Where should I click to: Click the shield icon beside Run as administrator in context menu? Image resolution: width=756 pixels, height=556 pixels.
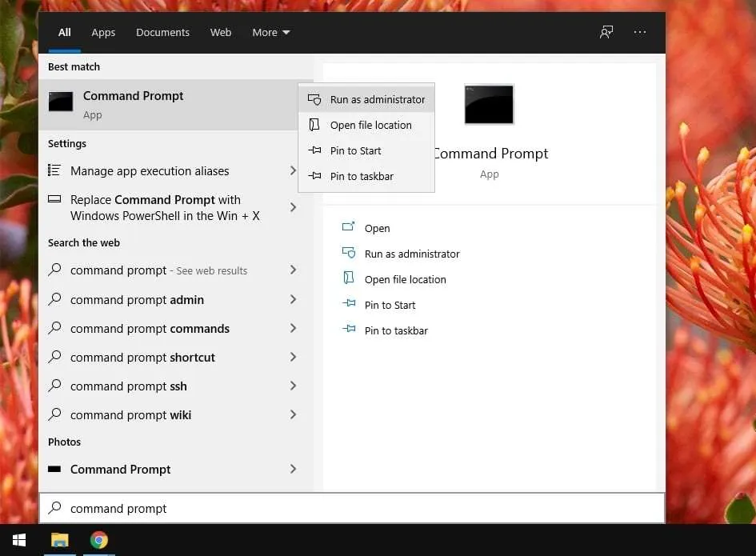(x=314, y=99)
